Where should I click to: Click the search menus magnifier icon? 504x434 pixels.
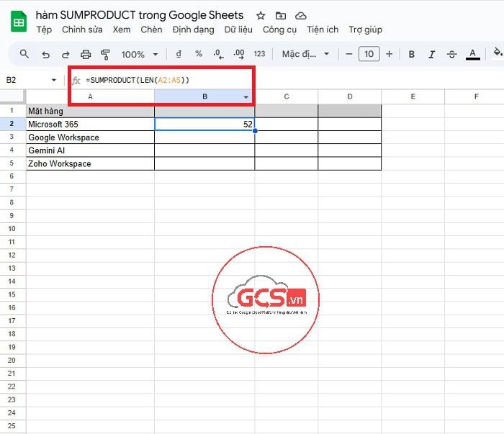click(24, 54)
